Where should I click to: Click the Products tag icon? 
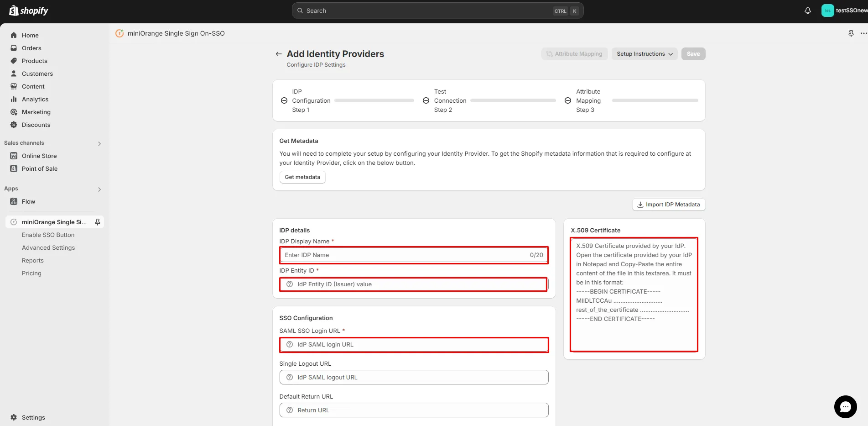coord(14,61)
